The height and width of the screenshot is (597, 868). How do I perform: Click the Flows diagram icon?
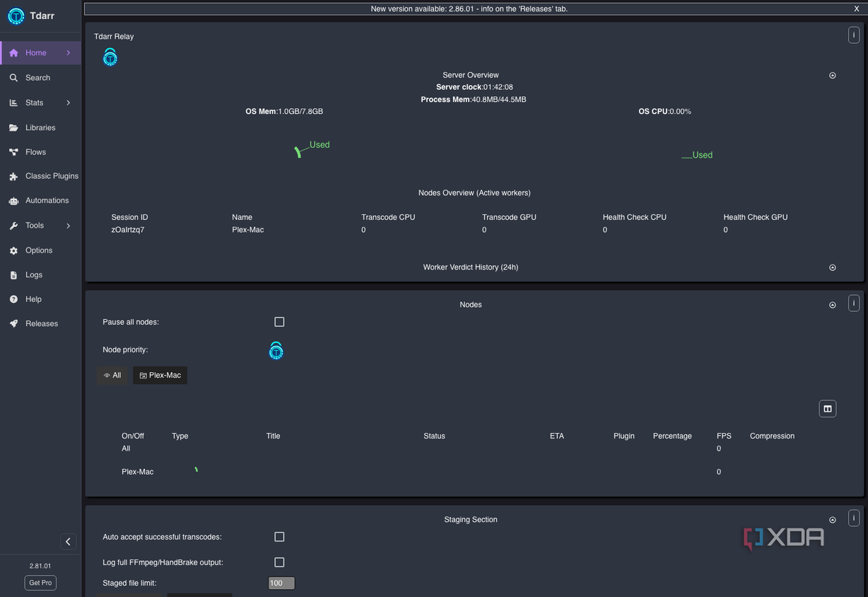[x=13, y=152]
